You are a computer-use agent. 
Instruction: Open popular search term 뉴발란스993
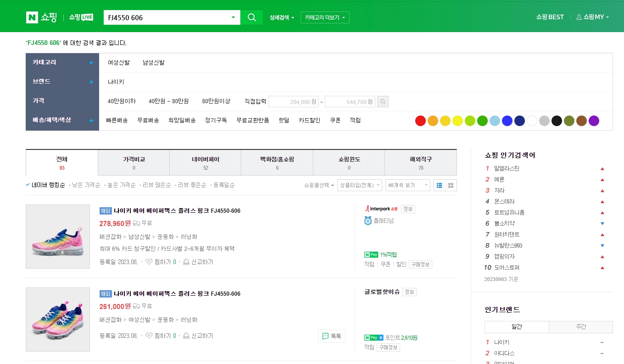(508, 245)
